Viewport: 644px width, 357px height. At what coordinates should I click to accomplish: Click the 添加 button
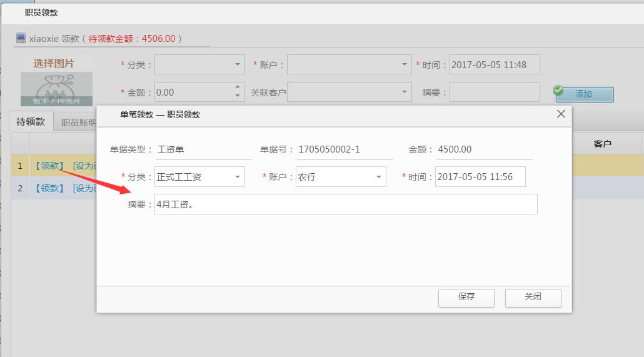coord(583,94)
